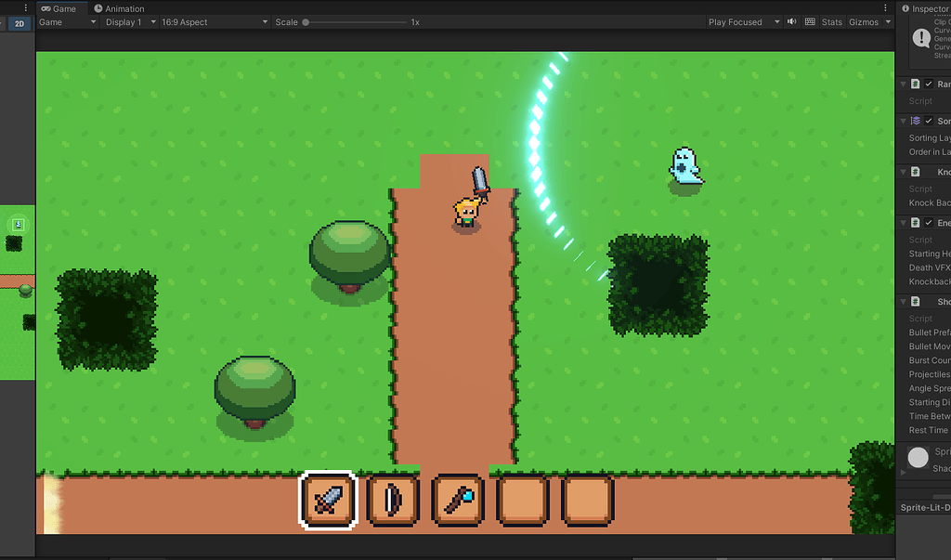Open the scene grid options icon

[x=812, y=21]
